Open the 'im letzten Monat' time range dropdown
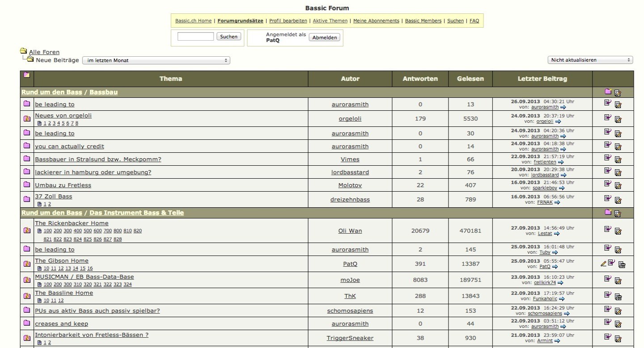This screenshot has height=348, width=644. (x=156, y=60)
